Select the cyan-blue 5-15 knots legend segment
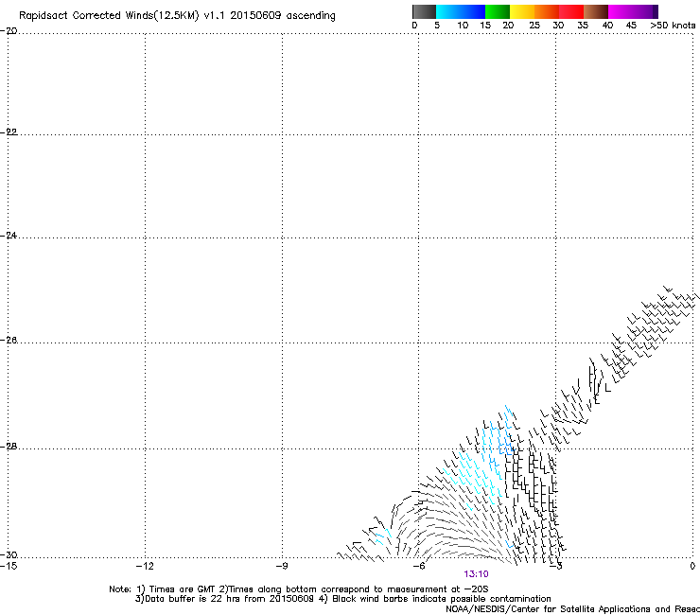 click(461, 11)
